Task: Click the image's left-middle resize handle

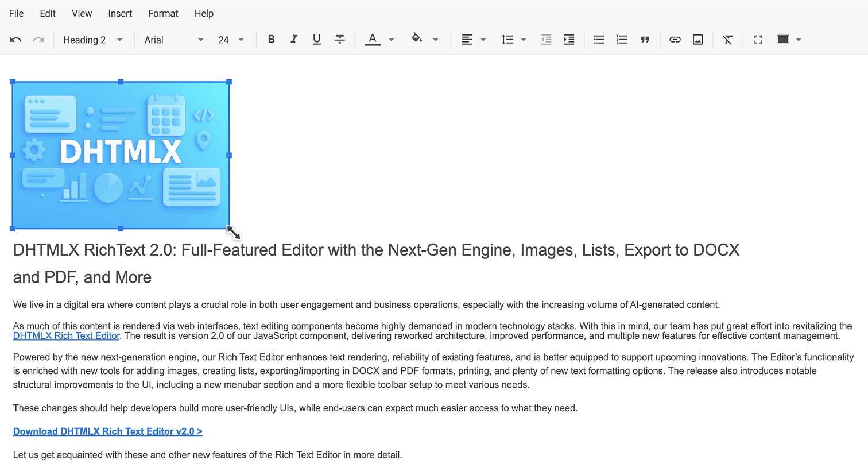Action: 12,155
